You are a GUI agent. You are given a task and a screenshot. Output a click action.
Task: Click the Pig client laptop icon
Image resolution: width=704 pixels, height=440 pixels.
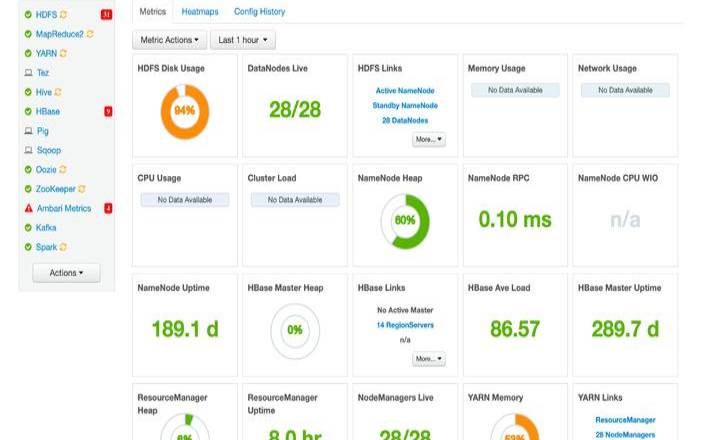(x=28, y=131)
